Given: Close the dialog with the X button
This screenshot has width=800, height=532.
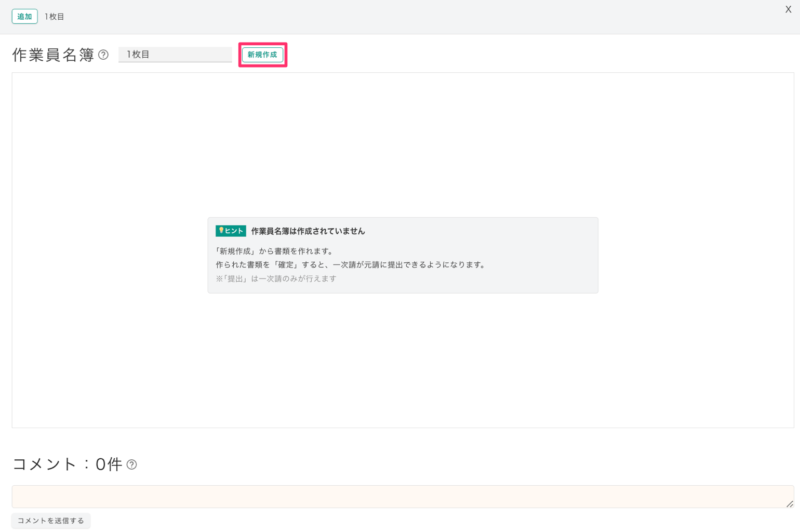Looking at the screenshot, I should (788, 9).
